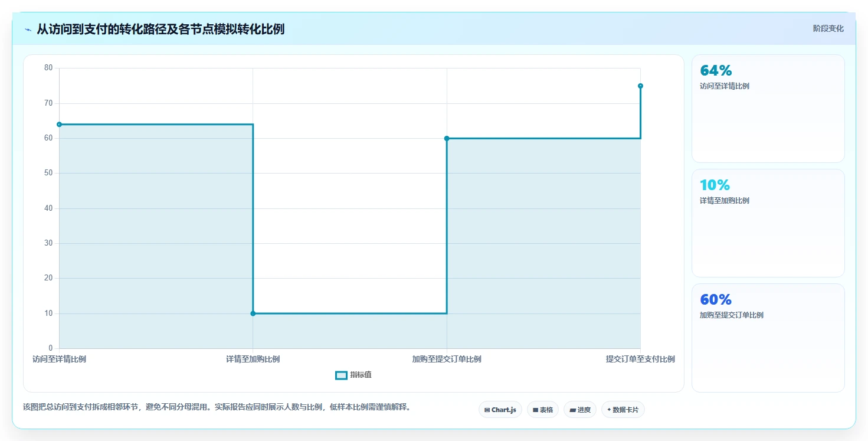The height and width of the screenshot is (441, 868).
Task: Click the 指标值 legend label
Action: tap(361, 375)
